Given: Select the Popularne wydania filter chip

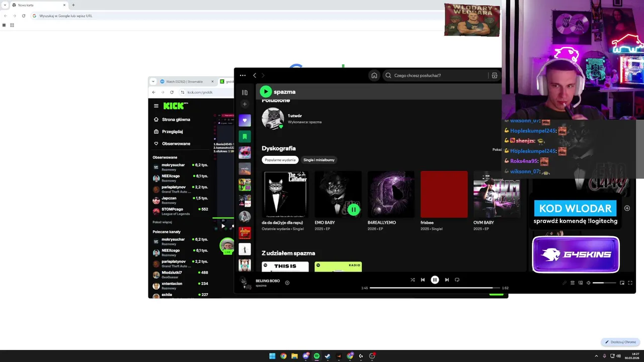Looking at the screenshot, I should 280,160.
